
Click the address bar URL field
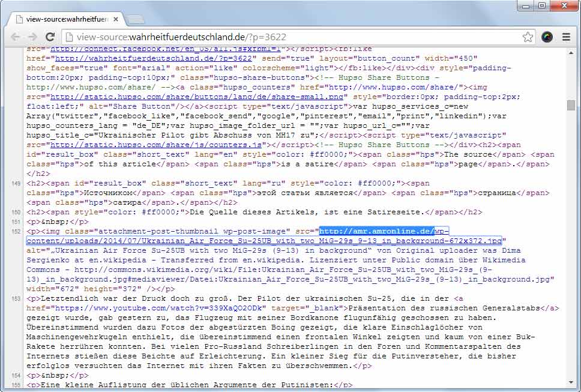coord(298,37)
